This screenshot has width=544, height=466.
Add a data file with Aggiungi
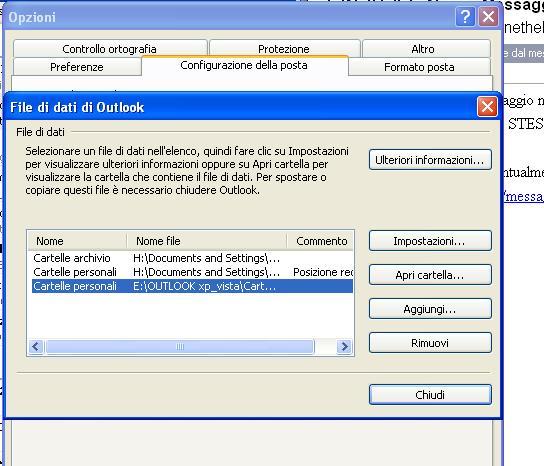(430, 309)
